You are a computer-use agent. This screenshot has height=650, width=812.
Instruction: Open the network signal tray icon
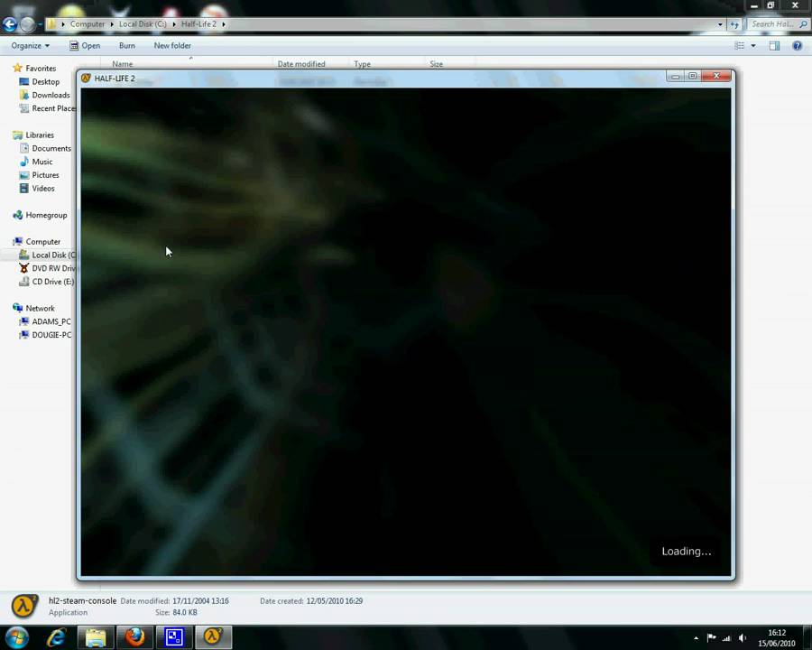726,638
